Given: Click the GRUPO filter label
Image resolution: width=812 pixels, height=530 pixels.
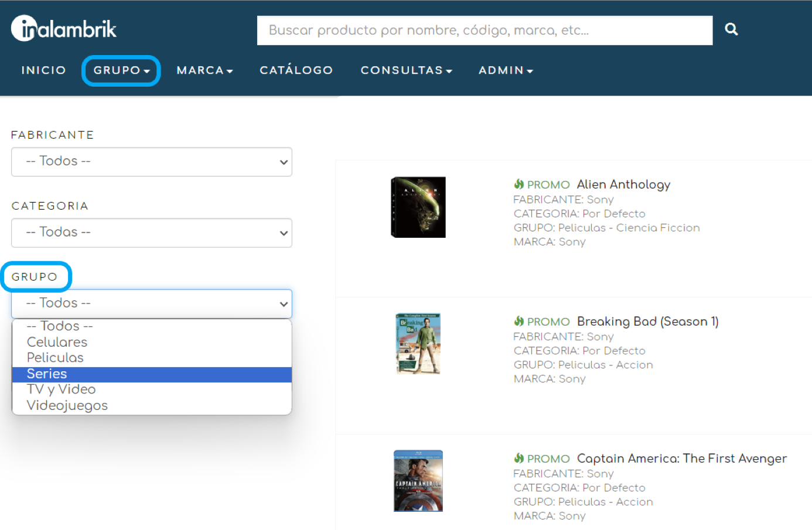Looking at the screenshot, I should pyautogui.click(x=35, y=277).
